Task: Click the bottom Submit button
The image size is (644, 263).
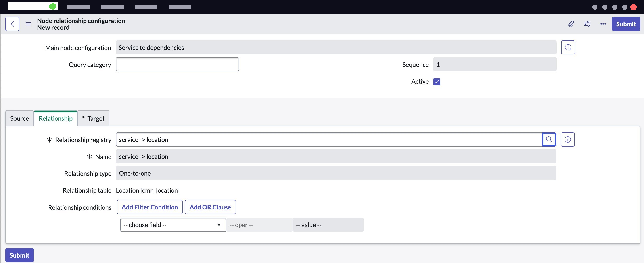Action: coord(19,255)
